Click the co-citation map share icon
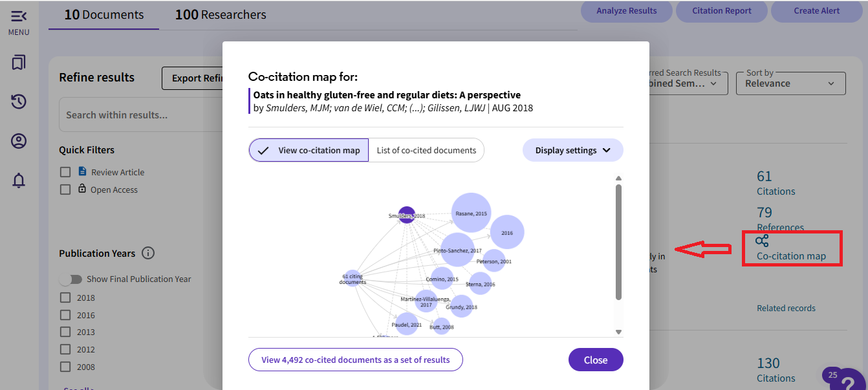Viewport: 868px width, 390px height. (x=762, y=241)
